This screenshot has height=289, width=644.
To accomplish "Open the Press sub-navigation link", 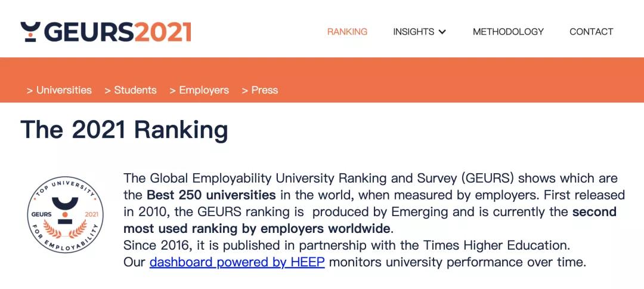I will click(x=265, y=90).
